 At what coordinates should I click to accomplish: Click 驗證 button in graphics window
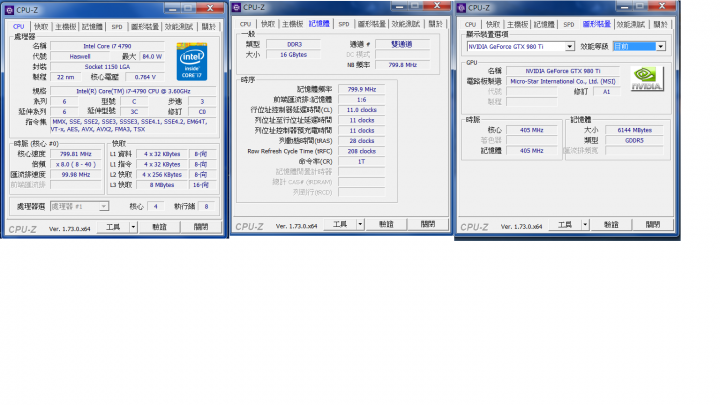[x=611, y=225]
